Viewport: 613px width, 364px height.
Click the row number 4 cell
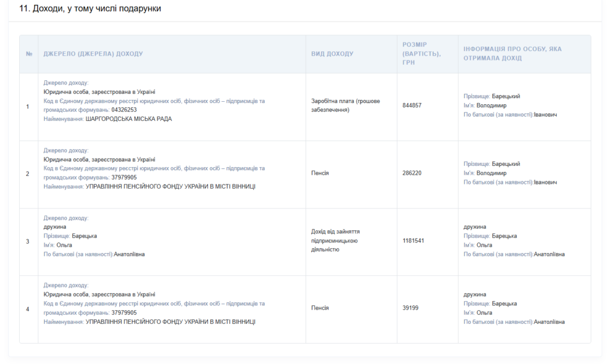coord(28,309)
